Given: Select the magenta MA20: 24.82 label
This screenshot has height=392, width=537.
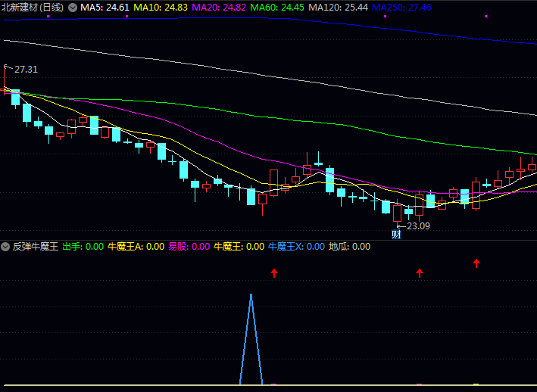Looking at the screenshot, I should point(219,7).
